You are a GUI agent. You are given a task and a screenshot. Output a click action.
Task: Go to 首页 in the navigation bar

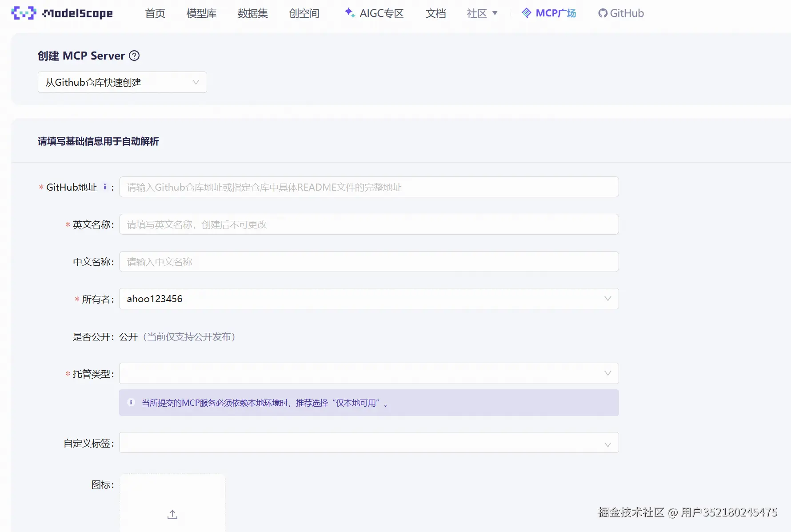click(155, 13)
